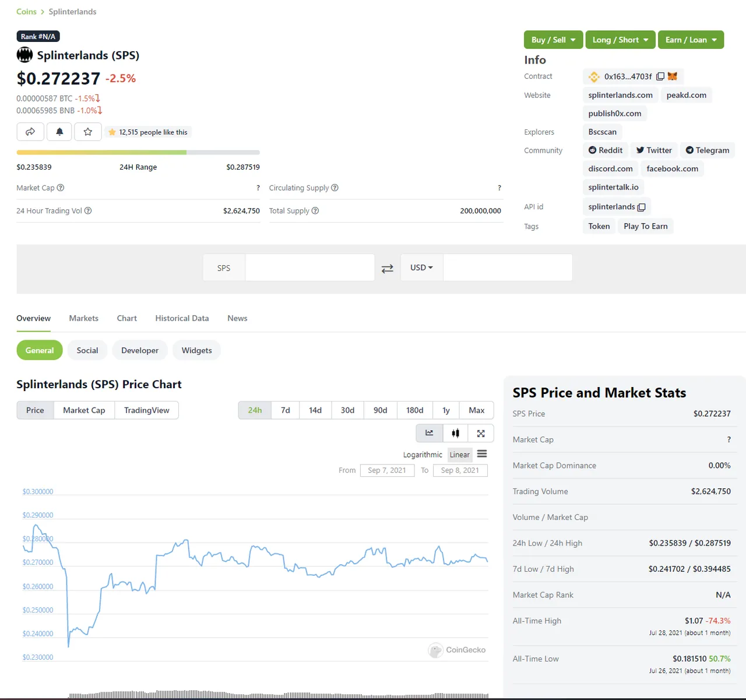The image size is (746, 700).
Task: Show the Price chart
Action: 35,410
